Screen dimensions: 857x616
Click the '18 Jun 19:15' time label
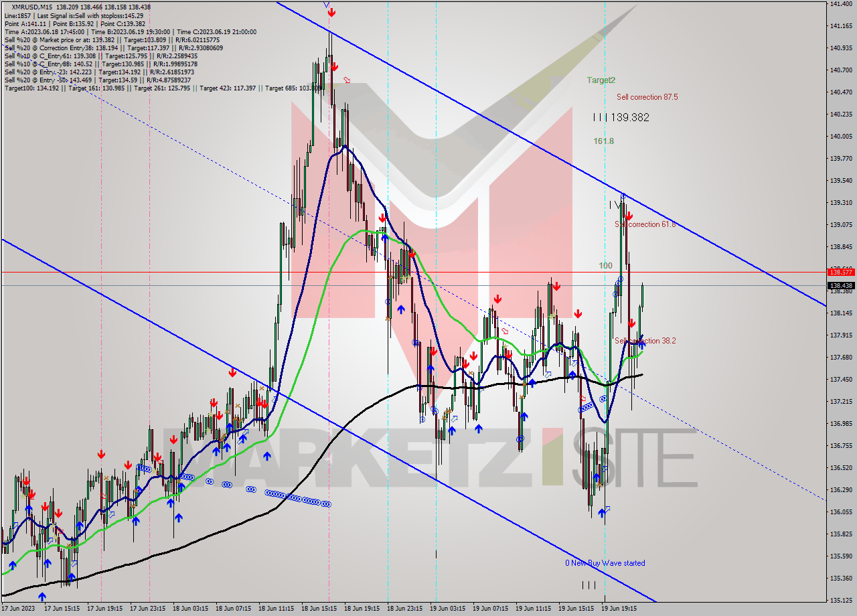362,609
